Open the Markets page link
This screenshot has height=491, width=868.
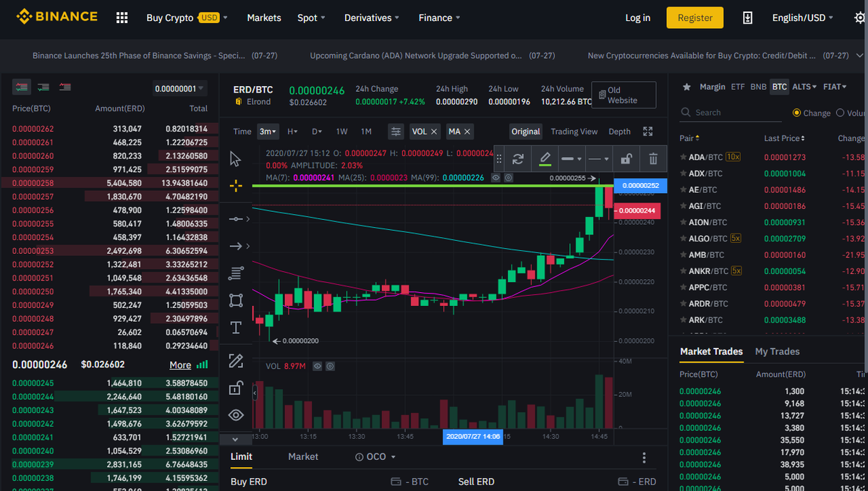point(264,17)
